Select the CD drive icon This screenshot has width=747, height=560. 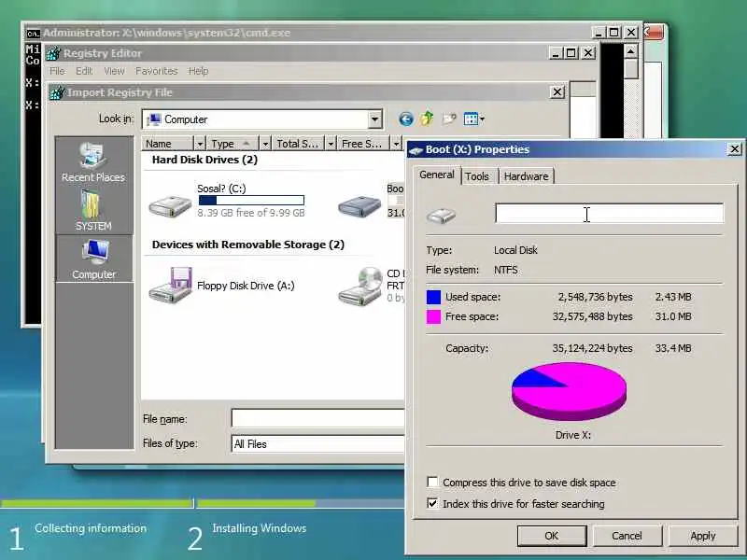point(360,286)
